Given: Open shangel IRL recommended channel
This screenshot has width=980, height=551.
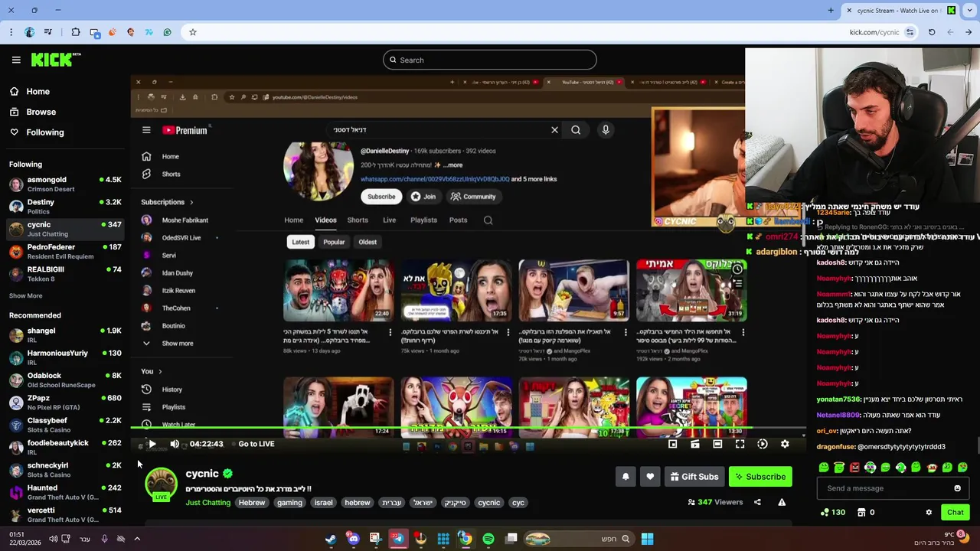Looking at the screenshot, I should [65, 335].
